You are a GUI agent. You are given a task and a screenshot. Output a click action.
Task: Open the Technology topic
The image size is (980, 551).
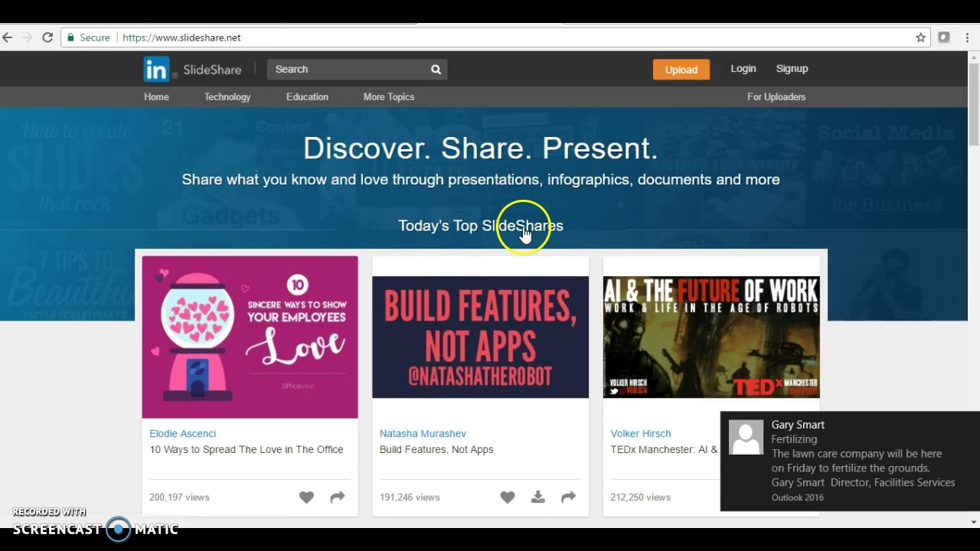click(227, 97)
